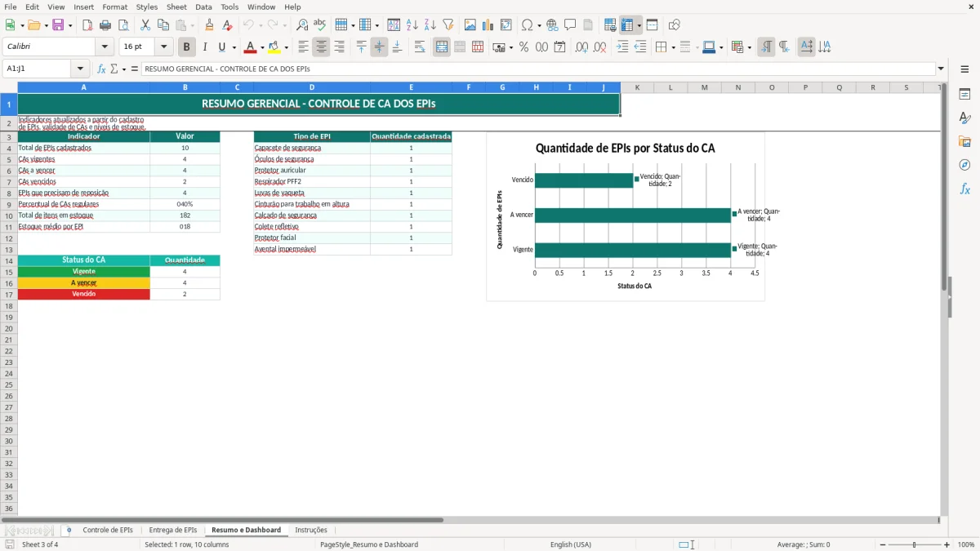Open the Data menu

pyautogui.click(x=203, y=7)
